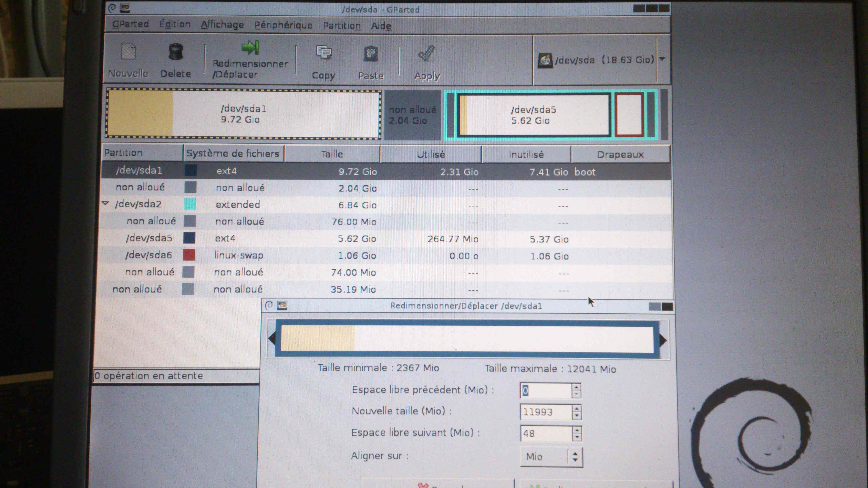Viewport: 868px width, 488px height.
Task: Open the Aide menu
Action: point(381,26)
